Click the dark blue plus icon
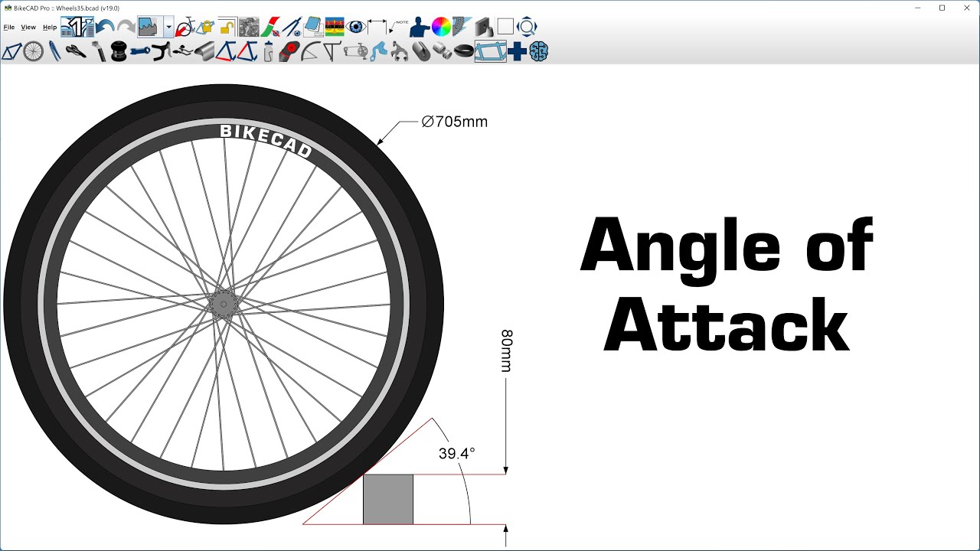 [x=518, y=51]
